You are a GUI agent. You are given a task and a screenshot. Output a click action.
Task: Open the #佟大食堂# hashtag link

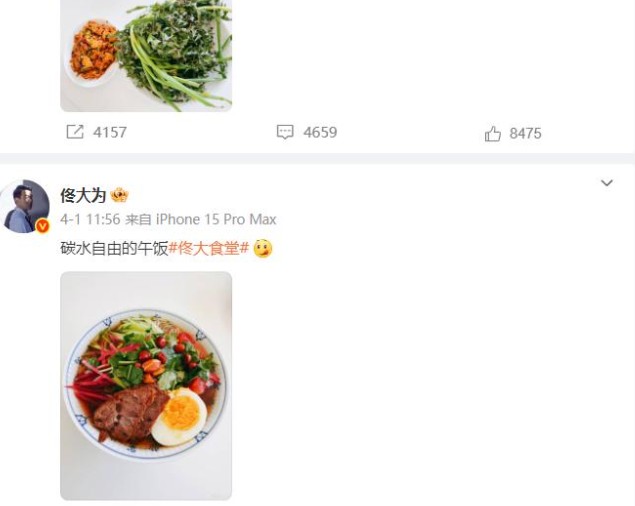coord(209,248)
